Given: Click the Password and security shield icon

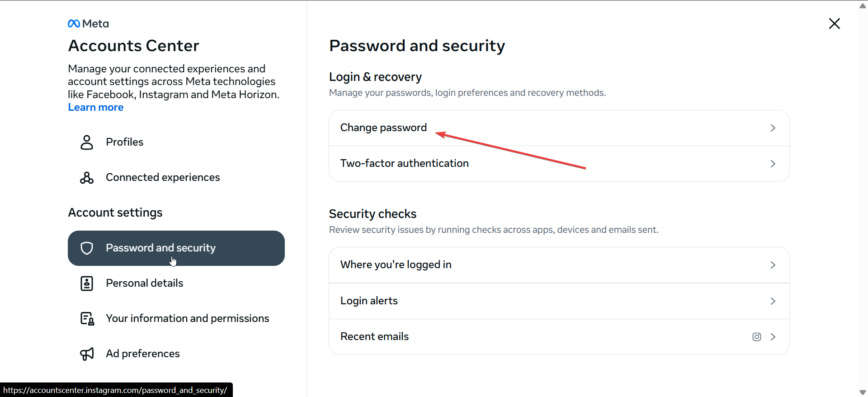Looking at the screenshot, I should pos(87,248).
